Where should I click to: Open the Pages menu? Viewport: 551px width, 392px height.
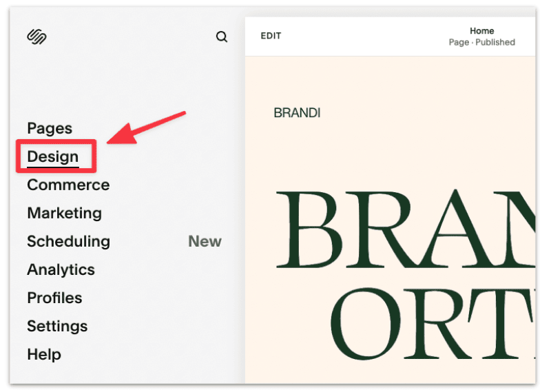pyautogui.click(x=50, y=128)
